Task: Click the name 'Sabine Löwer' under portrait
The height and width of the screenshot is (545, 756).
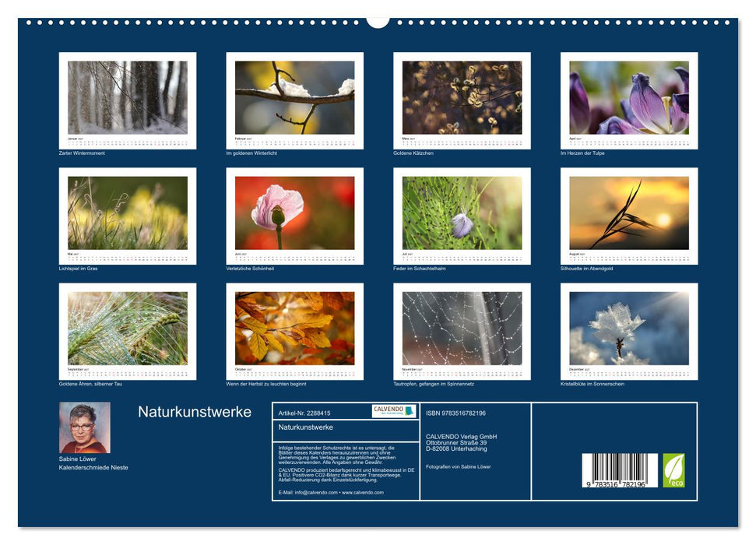Action: [x=78, y=459]
